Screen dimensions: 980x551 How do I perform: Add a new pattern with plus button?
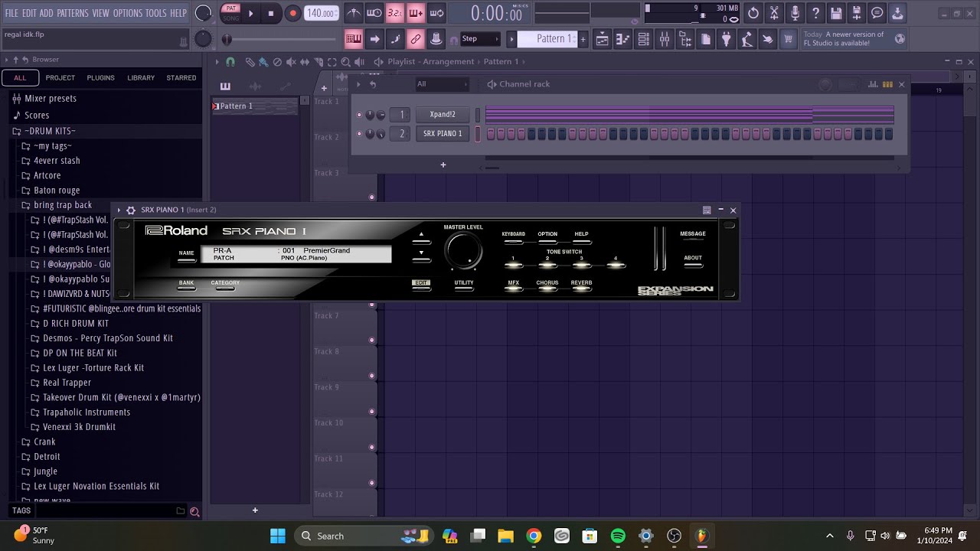tap(583, 39)
